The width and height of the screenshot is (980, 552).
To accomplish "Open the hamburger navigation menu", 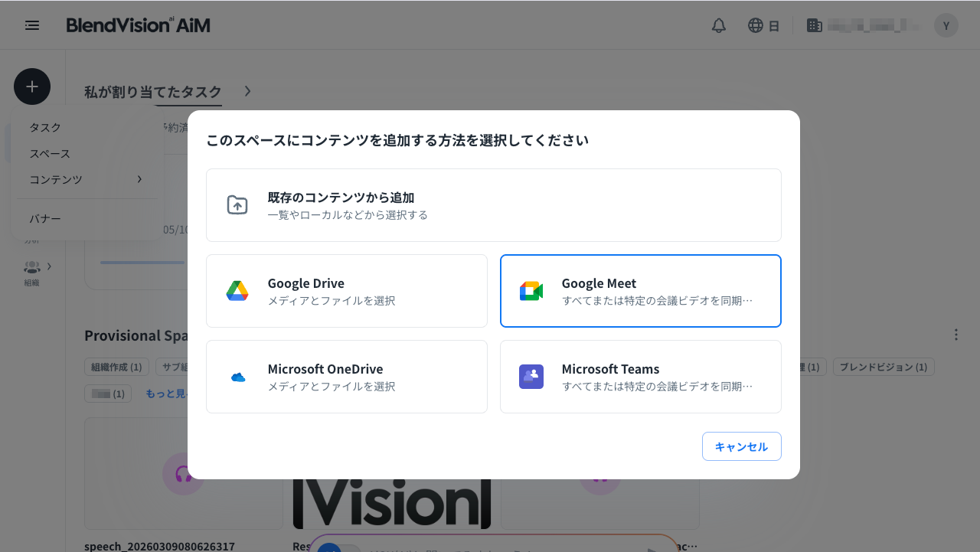I will [x=32, y=25].
